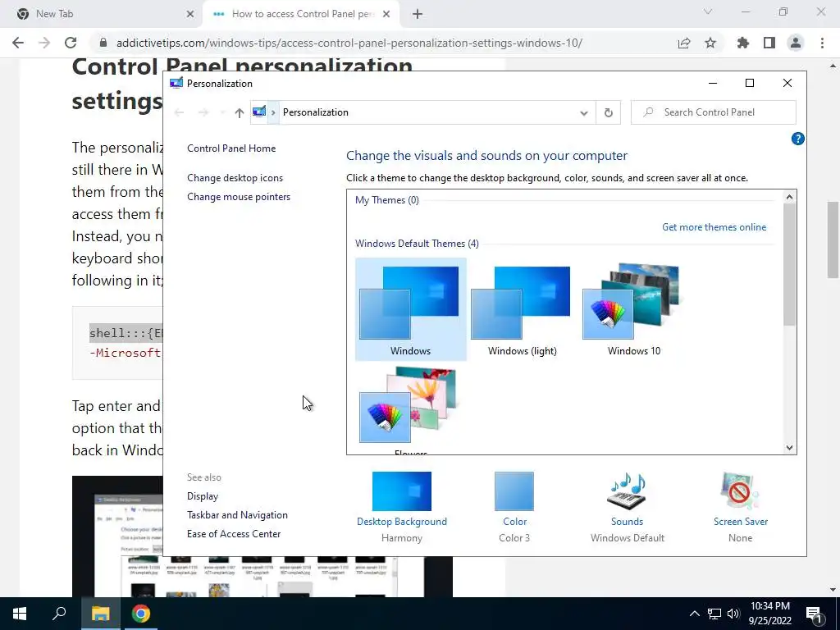Click the Control Panel help icon
840x630 pixels.
(x=797, y=139)
